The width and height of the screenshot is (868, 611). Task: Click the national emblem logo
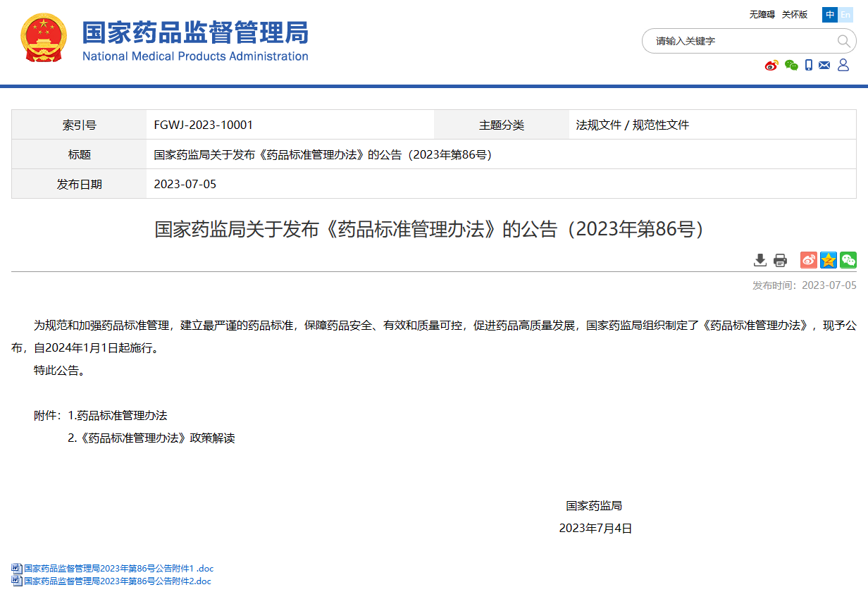pos(44,39)
